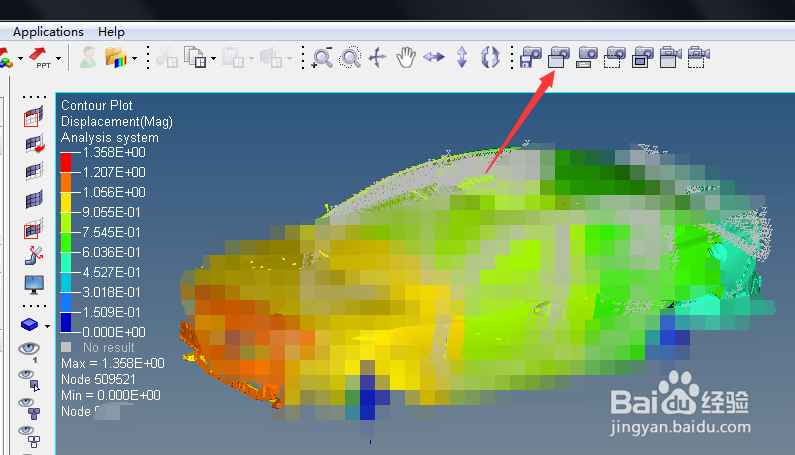Click the 'Node 509521' text
Image resolution: width=795 pixels, height=455 pixels.
click(98, 379)
